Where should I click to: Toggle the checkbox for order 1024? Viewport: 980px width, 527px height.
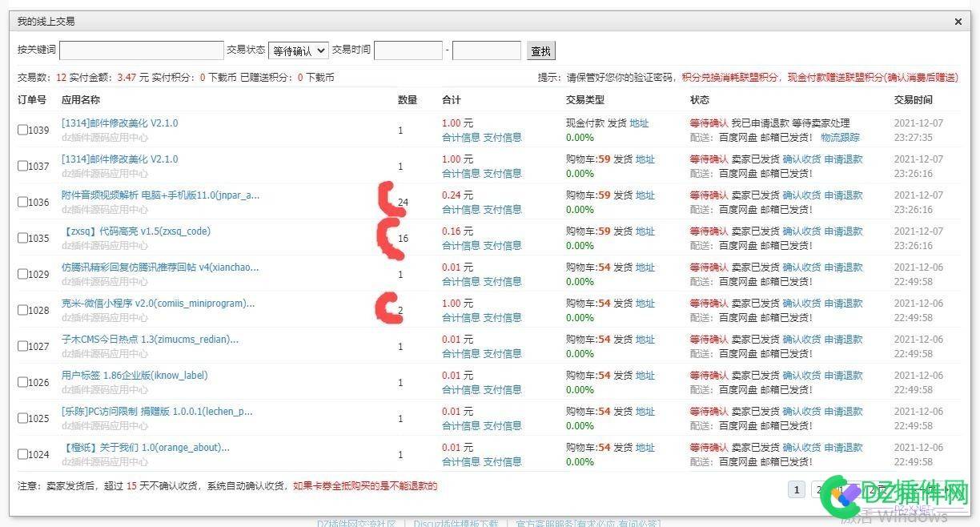23,454
